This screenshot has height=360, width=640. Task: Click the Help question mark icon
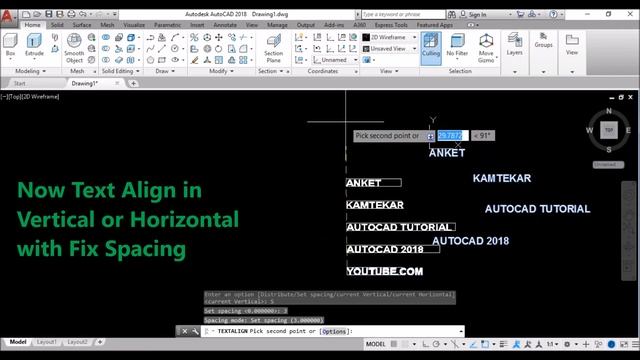553,14
